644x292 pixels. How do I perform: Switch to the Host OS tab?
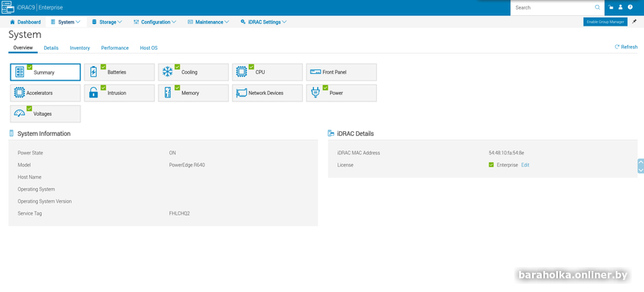tap(149, 48)
